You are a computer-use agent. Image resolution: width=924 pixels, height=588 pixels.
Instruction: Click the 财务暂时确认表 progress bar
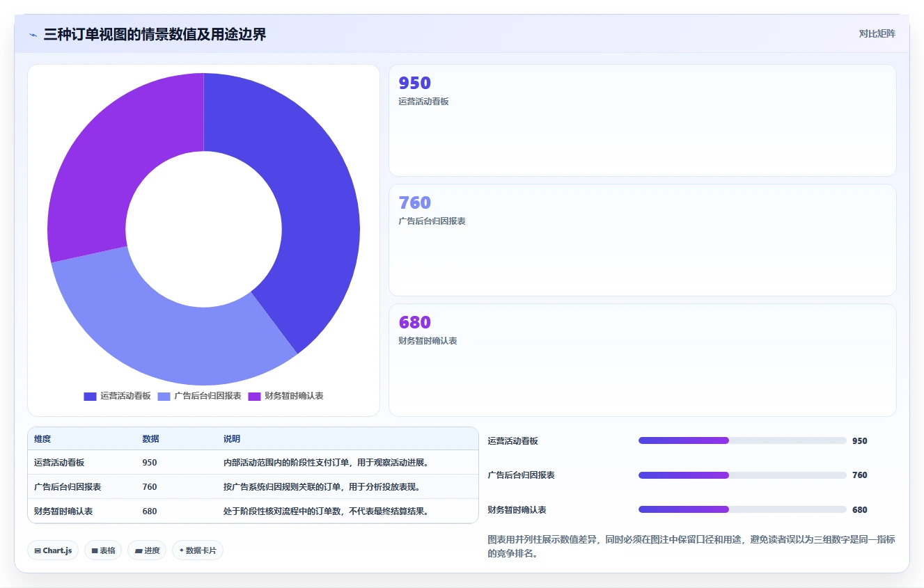pos(742,509)
